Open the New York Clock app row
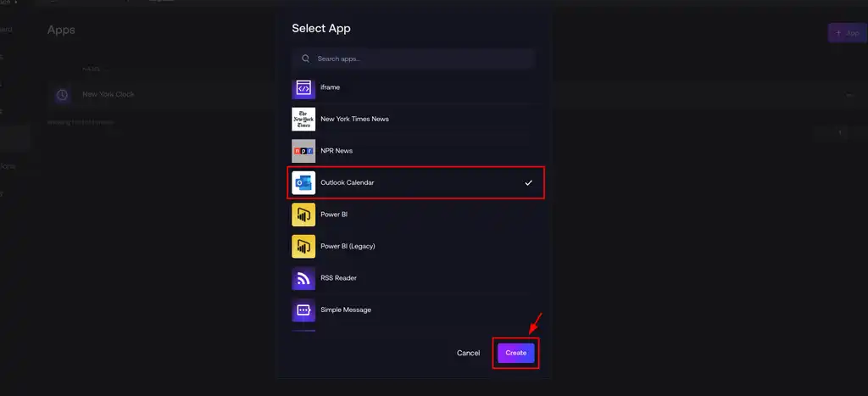This screenshot has height=396, width=868. pos(108,95)
